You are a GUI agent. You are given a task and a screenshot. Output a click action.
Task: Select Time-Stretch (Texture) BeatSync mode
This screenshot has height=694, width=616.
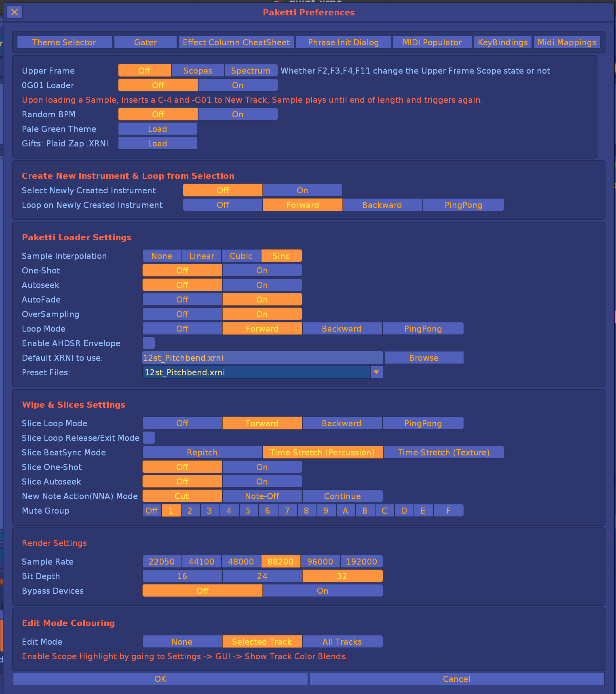click(x=443, y=453)
